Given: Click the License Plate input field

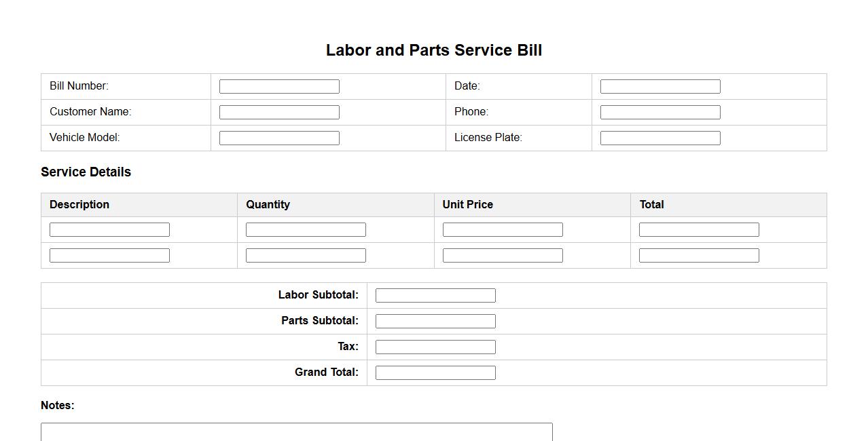Looking at the screenshot, I should pos(660,138).
